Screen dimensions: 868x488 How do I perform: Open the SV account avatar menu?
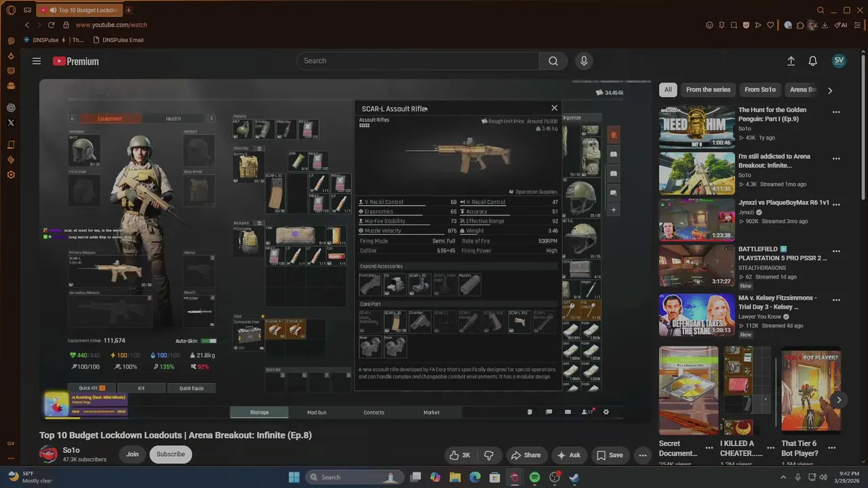[839, 60]
